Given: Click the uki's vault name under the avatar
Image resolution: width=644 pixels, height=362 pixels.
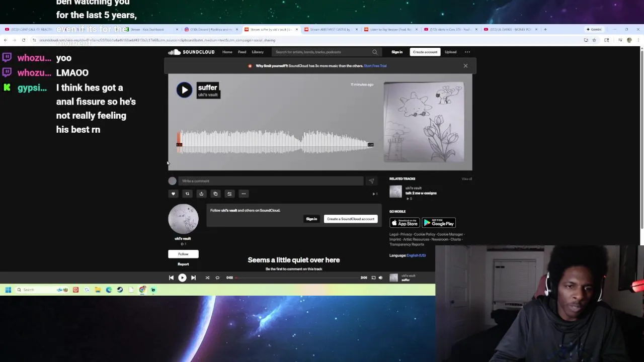Looking at the screenshot, I should pyautogui.click(x=183, y=238).
